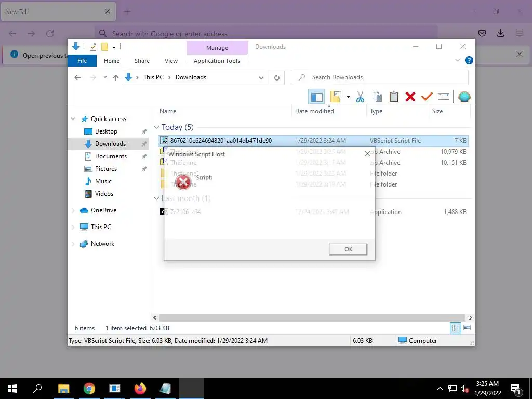Screen dimensions: 532x399
Task: Open Explorer help question mark icon
Action: pos(469,60)
